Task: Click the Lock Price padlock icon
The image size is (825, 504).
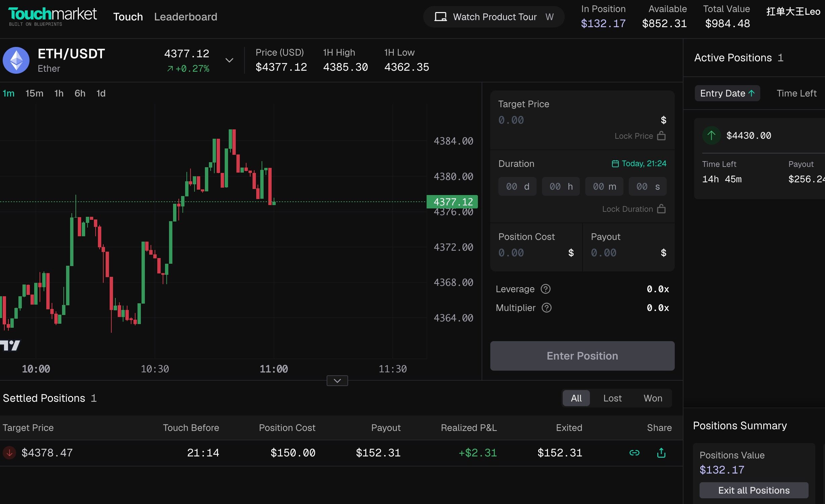Action: click(661, 136)
